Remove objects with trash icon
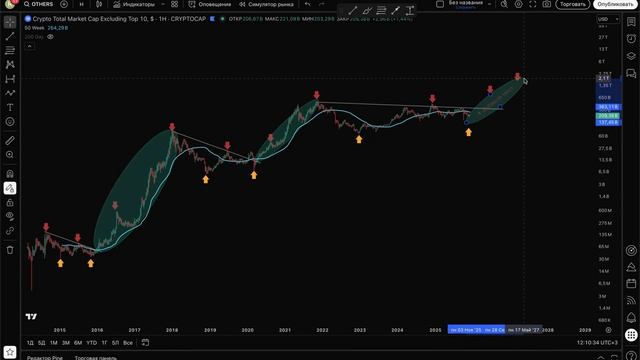Screen dimensions: 640x360 (x=10, y=250)
